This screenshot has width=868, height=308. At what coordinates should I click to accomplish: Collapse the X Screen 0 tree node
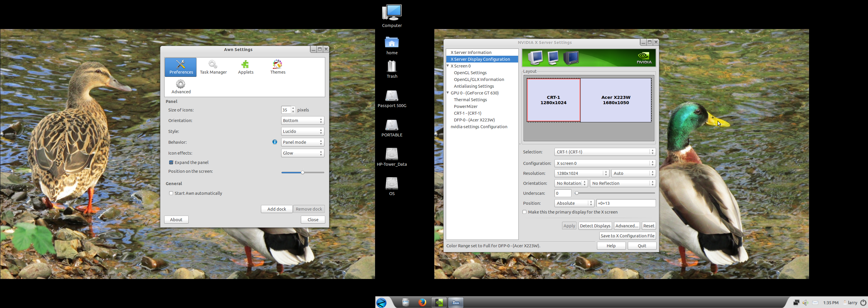[448, 66]
